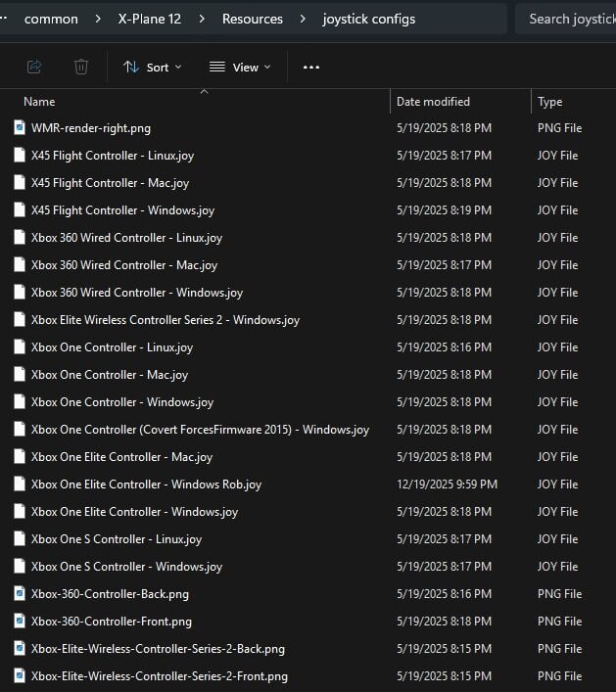Click the Xbox-360-Controller-Front.png image icon

tap(20, 622)
